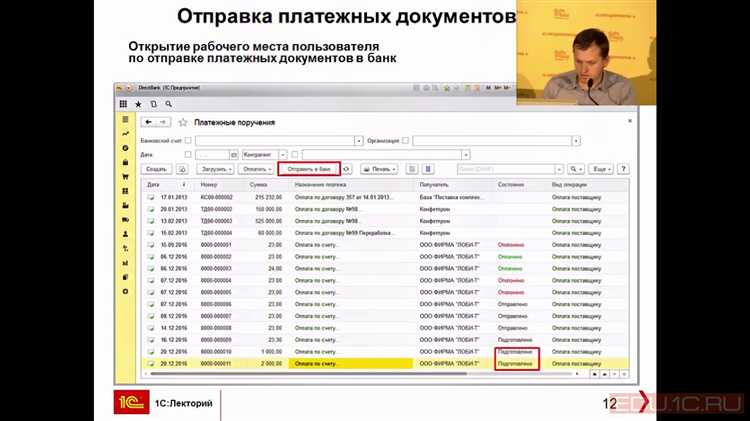Enable the Контрагент filter checkbox
Screen dimensions: 750x421
[295, 155]
